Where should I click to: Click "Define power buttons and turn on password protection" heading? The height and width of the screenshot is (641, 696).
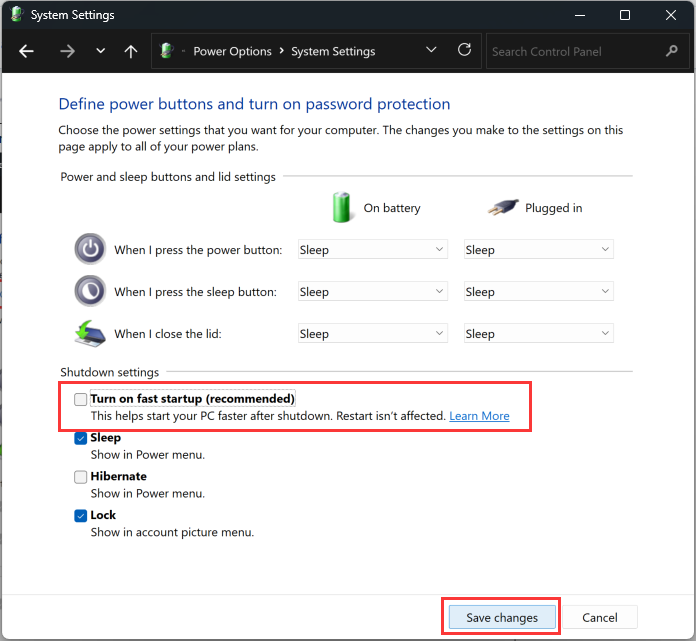(254, 104)
